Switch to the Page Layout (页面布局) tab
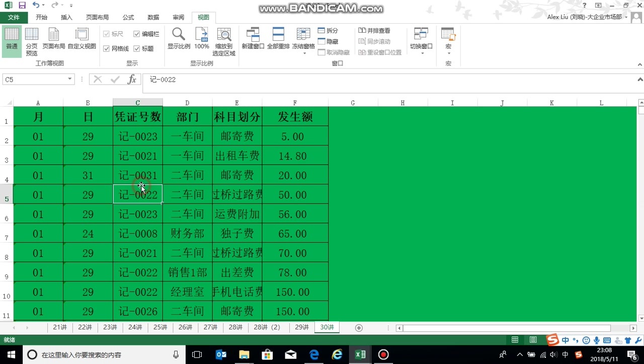Image resolution: width=644 pixels, height=364 pixels. [97, 17]
